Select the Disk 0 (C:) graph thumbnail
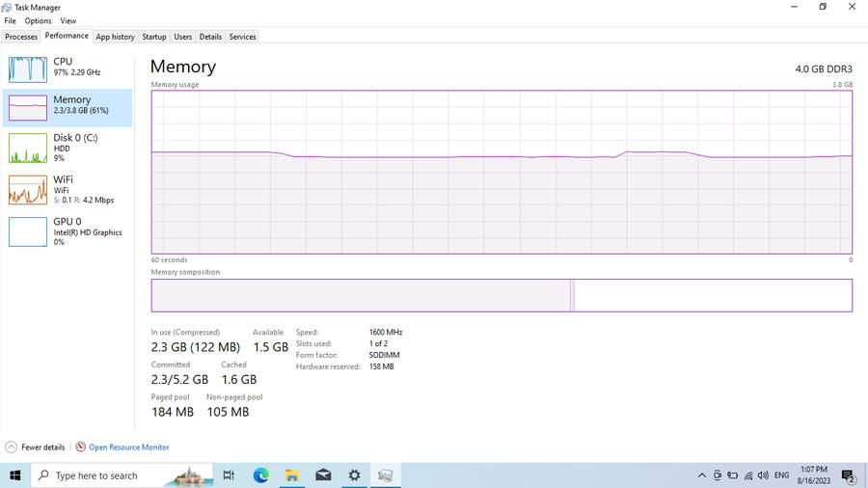 tap(28, 148)
